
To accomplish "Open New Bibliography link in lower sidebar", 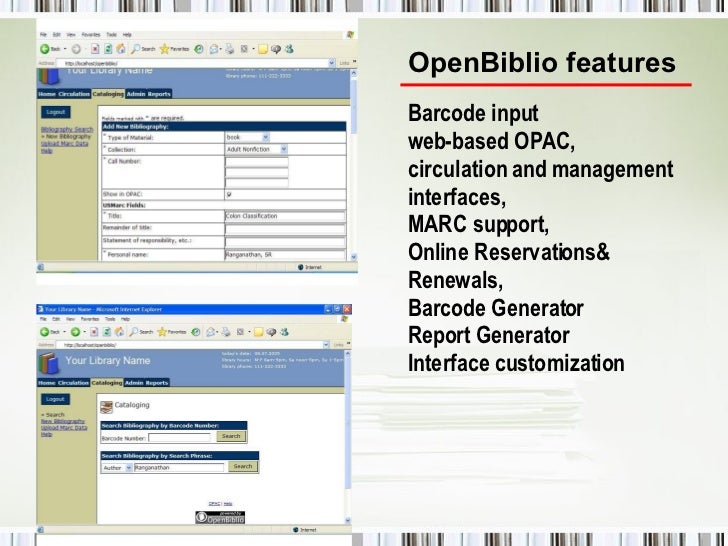I will (x=63, y=422).
